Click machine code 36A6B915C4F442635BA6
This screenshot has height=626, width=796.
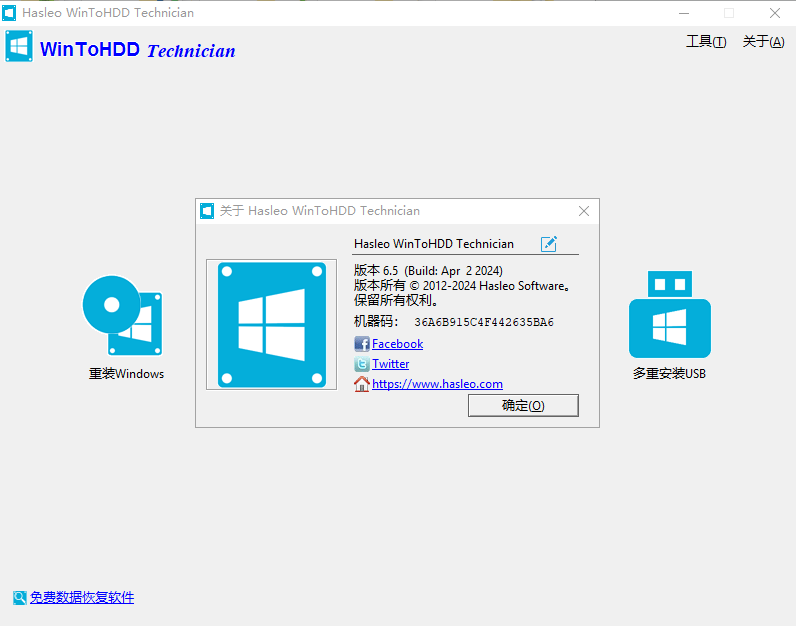[484, 322]
